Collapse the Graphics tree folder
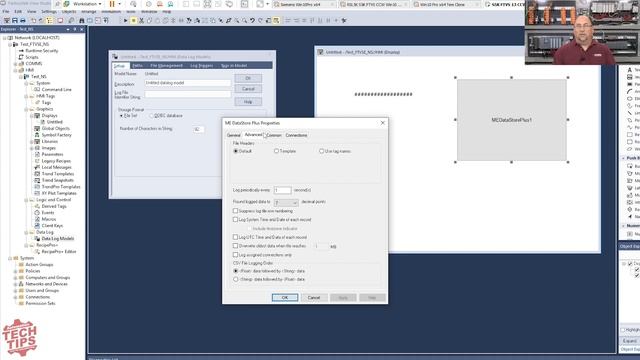 26,109
